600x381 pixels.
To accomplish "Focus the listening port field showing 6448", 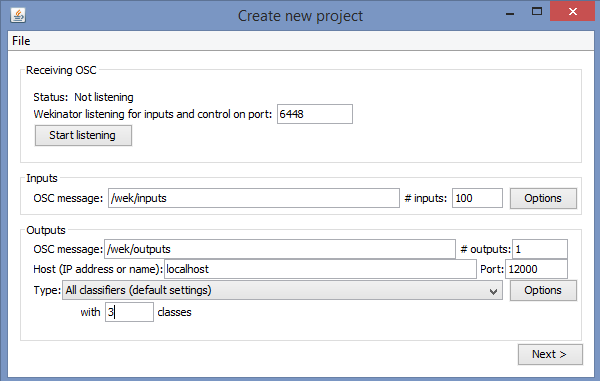I will pyautogui.click(x=315, y=114).
